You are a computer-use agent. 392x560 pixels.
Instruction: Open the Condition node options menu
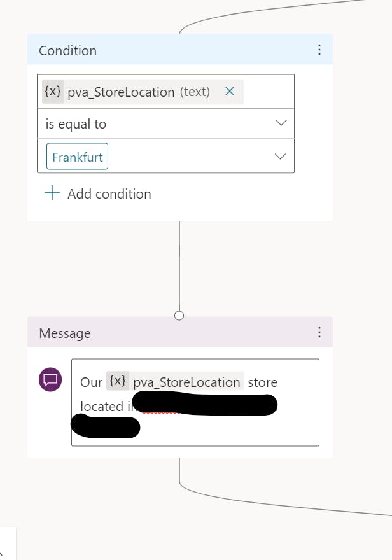tap(319, 50)
